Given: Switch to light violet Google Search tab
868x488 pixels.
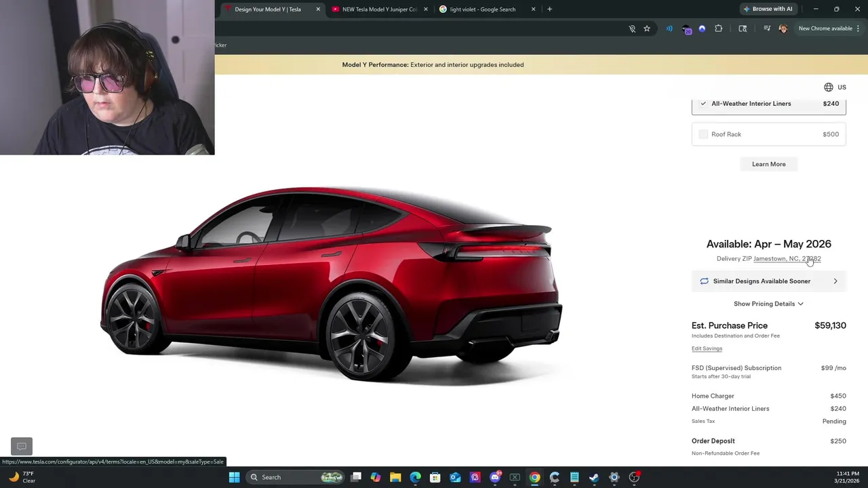Looking at the screenshot, I should [x=483, y=9].
